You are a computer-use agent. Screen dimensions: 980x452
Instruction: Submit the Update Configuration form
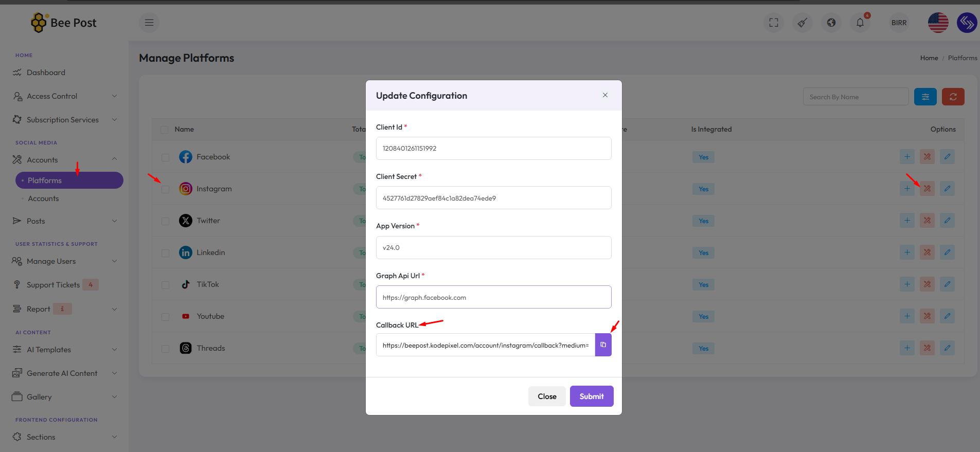[x=591, y=396]
